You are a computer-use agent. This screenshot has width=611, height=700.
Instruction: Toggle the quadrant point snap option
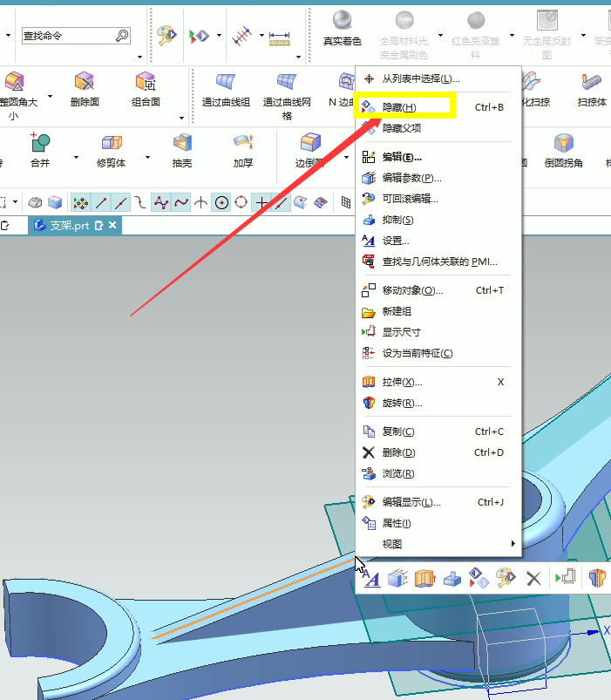(241, 202)
